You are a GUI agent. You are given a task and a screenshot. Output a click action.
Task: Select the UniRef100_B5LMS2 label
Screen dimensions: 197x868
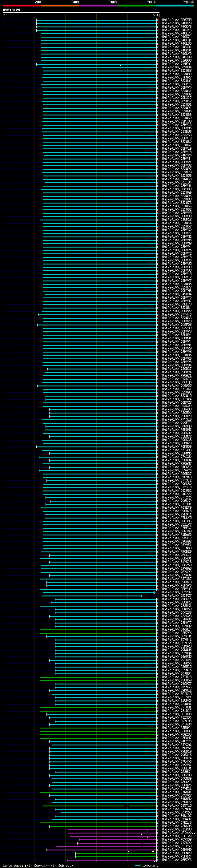coord(177,437)
